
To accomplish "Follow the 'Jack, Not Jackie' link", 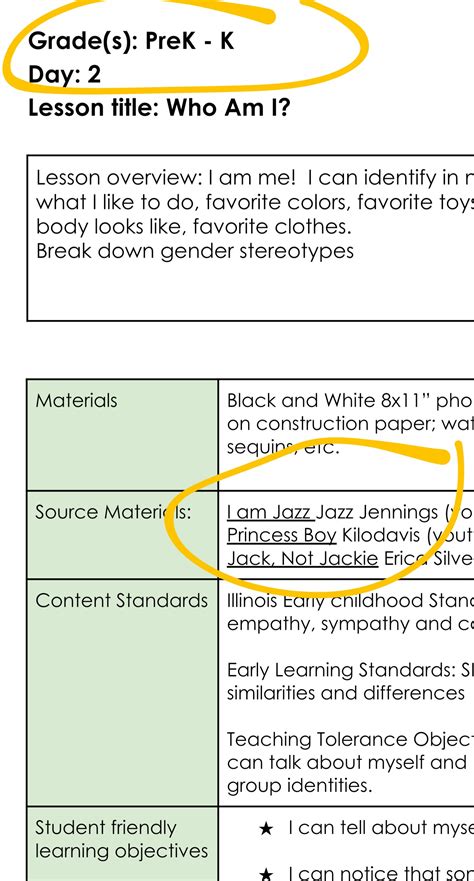I will click(x=302, y=558).
